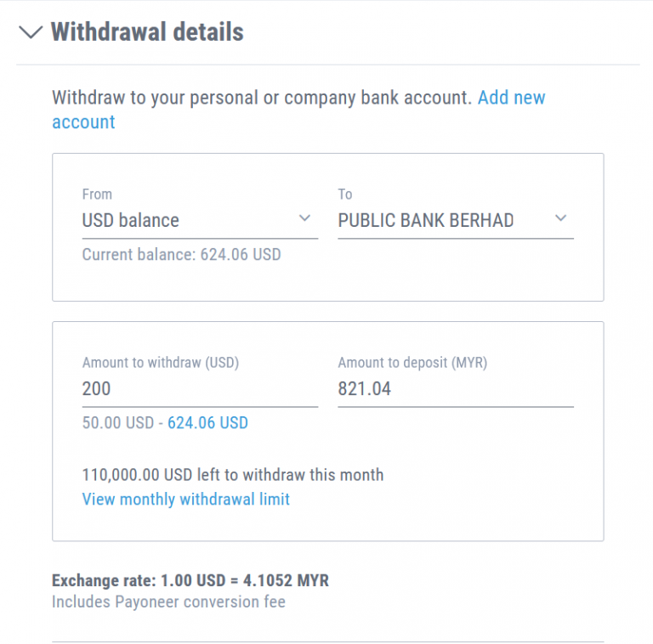Image resolution: width=653 pixels, height=644 pixels.
Task: Click the 50.00 USD minimum amount text
Action: pyautogui.click(x=116, y=423)
